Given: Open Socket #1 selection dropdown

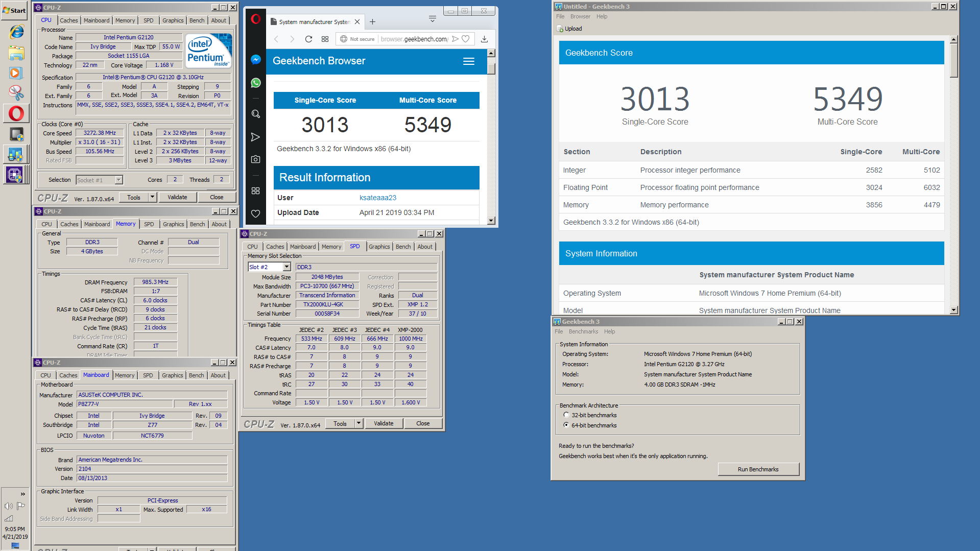Looking at the screenshot, I should pyautogui.click(x=119, y=180).
